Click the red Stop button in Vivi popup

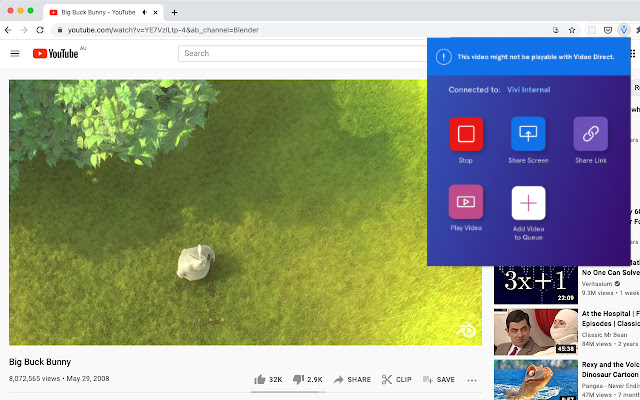[466, 134]
